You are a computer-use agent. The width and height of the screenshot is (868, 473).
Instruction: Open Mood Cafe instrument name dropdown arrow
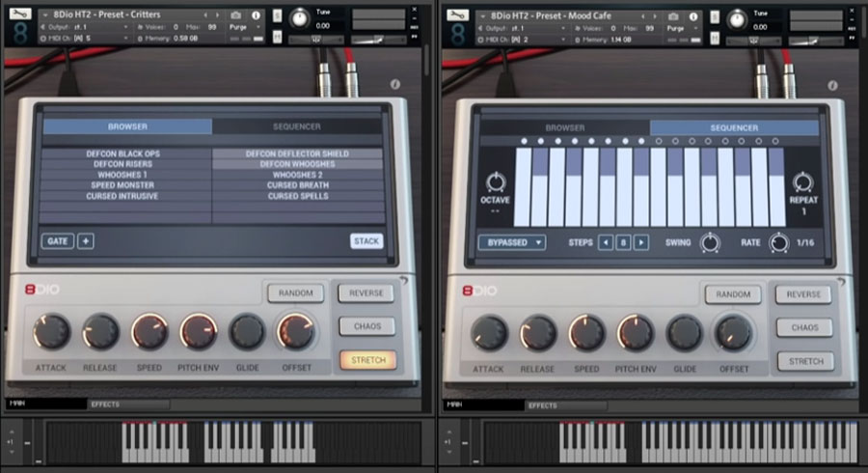click(483, 16)
